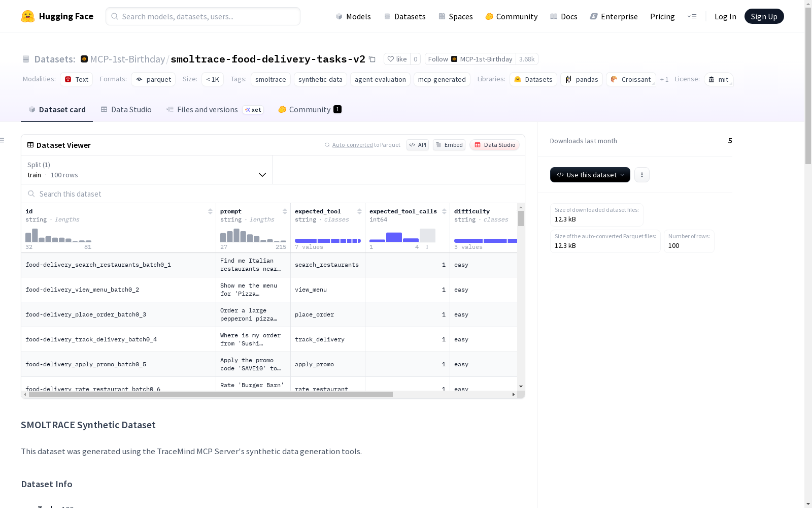Focus the Search models, datasets, users field
The width and height of the screenshot is (812, 508).
[203, 16]
